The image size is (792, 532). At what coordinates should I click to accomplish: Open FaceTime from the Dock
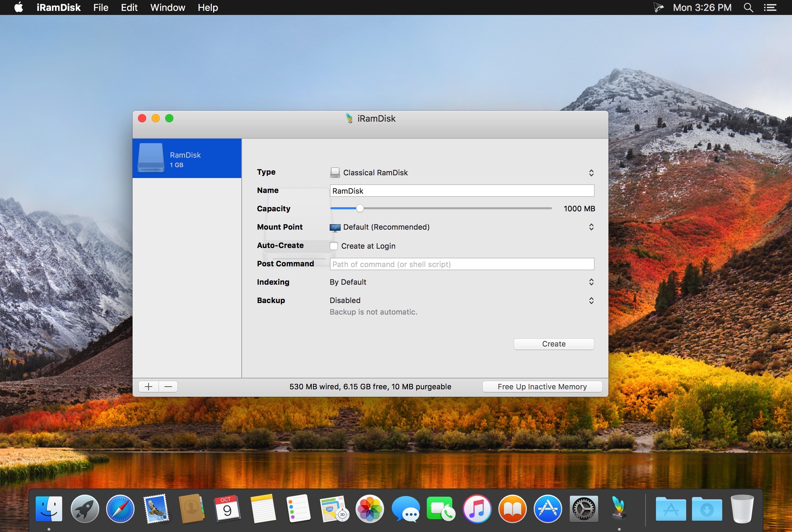[441, 509]
